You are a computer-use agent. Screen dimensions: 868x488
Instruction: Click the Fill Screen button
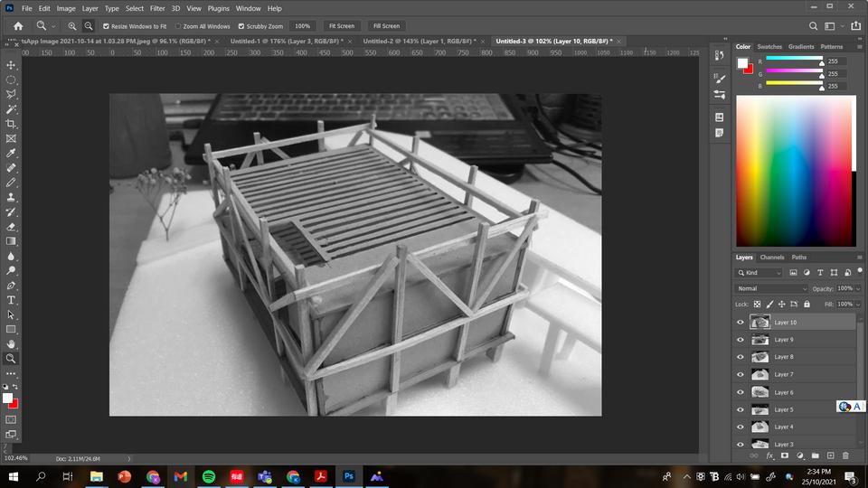pos(386,26)
